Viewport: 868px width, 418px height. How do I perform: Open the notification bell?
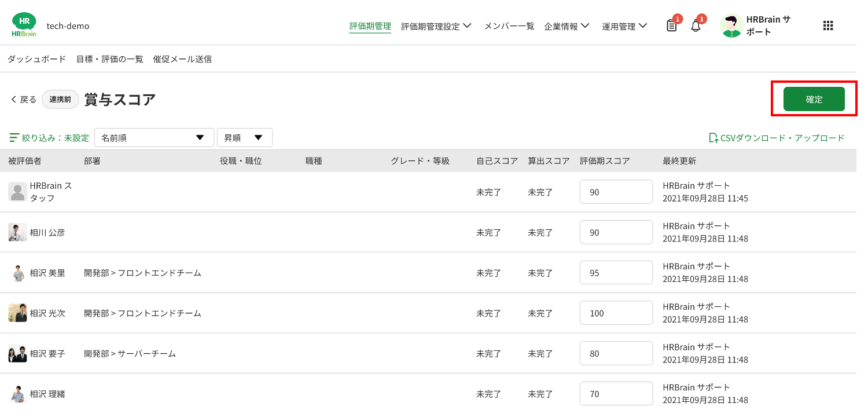point(696,26)
